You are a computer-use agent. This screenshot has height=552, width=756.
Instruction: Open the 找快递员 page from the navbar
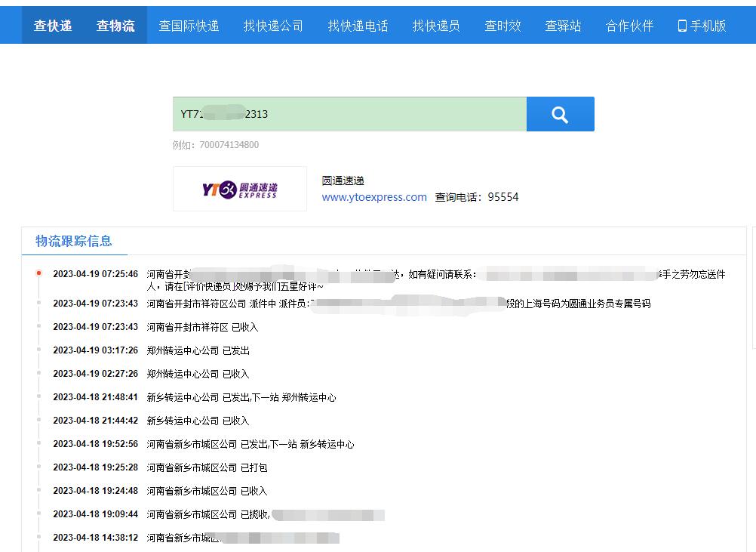point(436,25)
